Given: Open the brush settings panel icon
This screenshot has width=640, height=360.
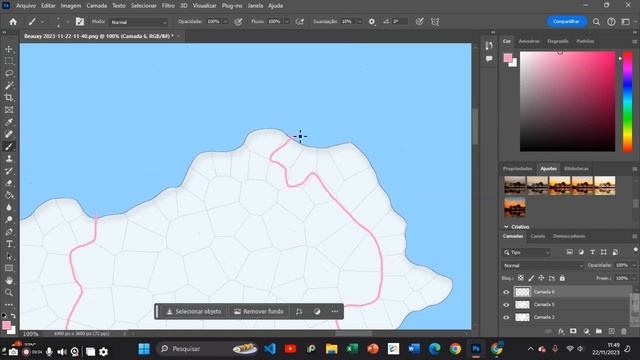Looking at the screenshot, I should [x=80, y=22].
